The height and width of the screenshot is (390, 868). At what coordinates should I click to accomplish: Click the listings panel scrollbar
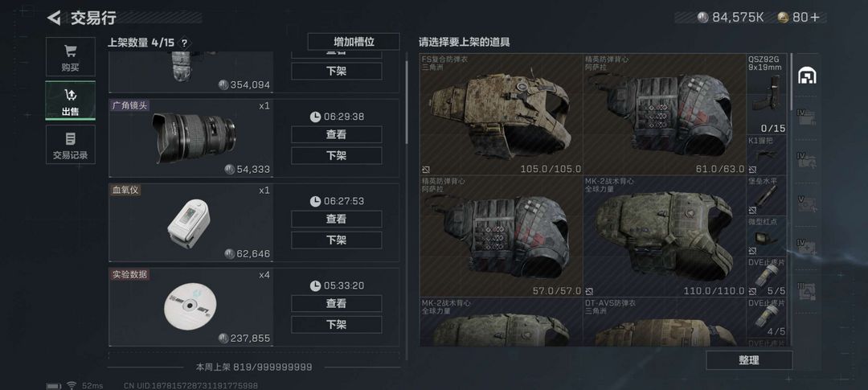(407, 102)
